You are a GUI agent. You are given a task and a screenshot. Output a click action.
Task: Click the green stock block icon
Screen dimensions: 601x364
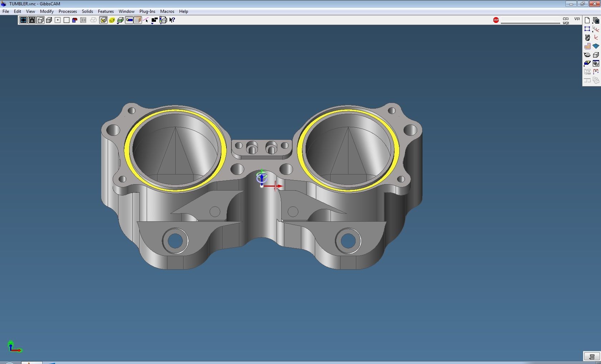point(121,20)
